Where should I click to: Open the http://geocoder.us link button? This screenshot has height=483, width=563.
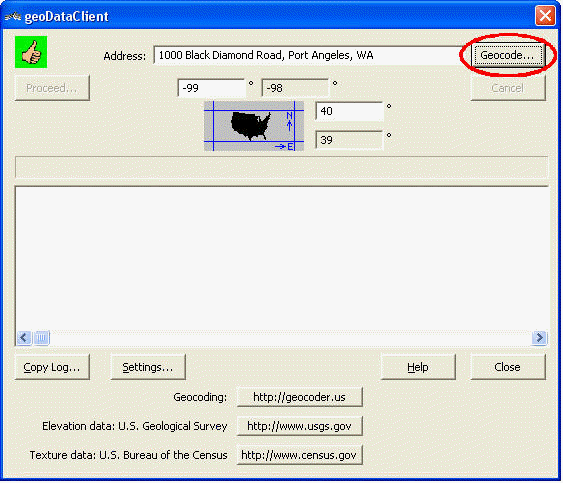(x=299, y=397)
